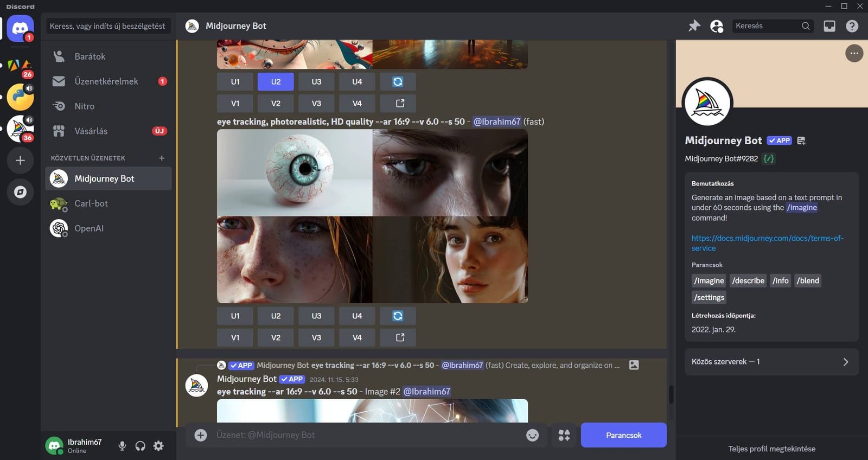The height and width of the screenshot is (460, 868).
Task: Open the Barátok tab
Action: [90, 56]
